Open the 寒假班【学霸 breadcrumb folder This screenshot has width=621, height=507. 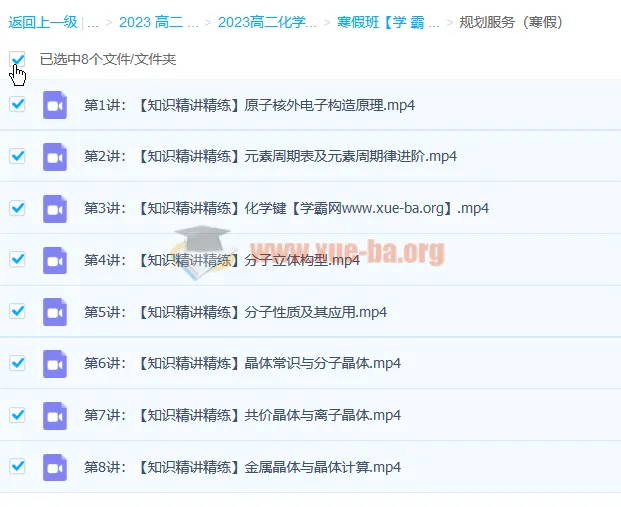(x=387, y=22)
